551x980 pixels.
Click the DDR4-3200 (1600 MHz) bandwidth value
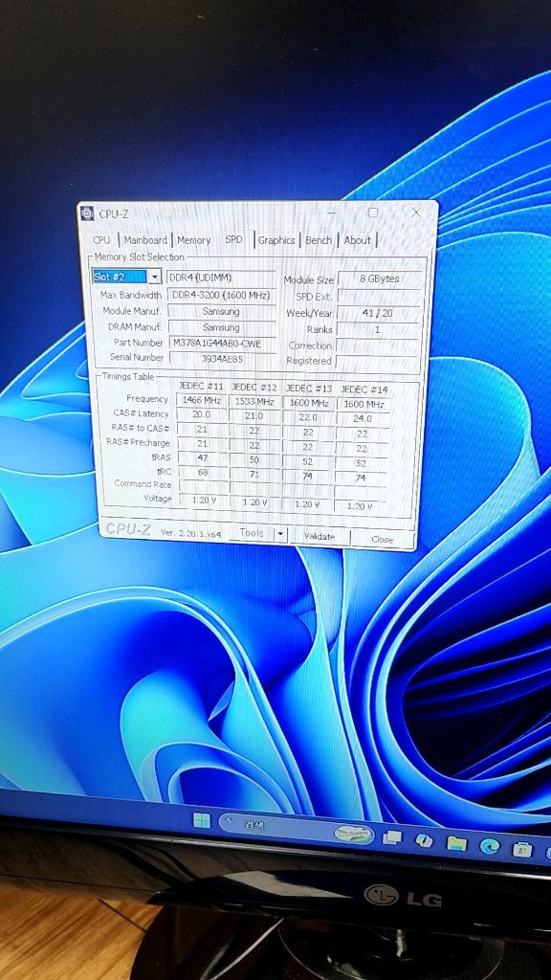221,295
